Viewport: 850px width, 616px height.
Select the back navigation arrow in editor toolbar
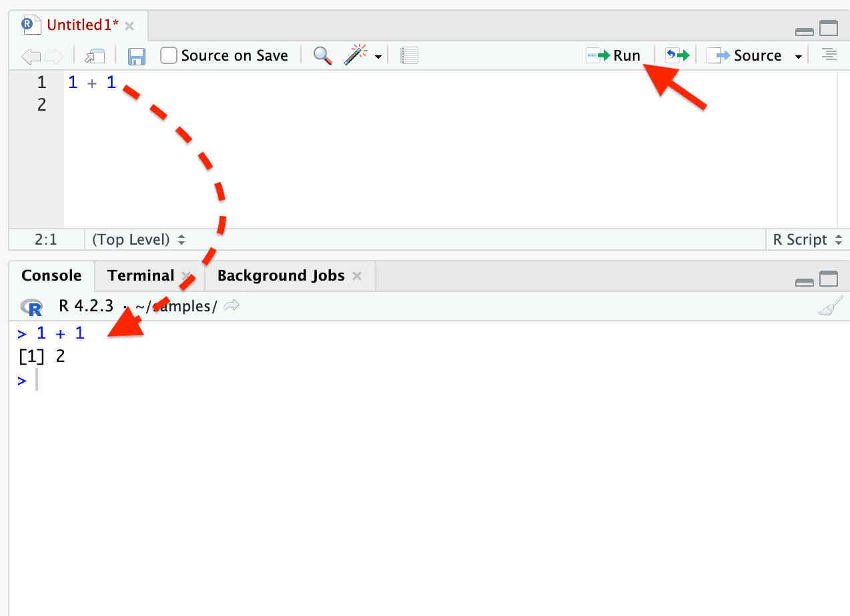pyautogui.click(x=31, y=56)
